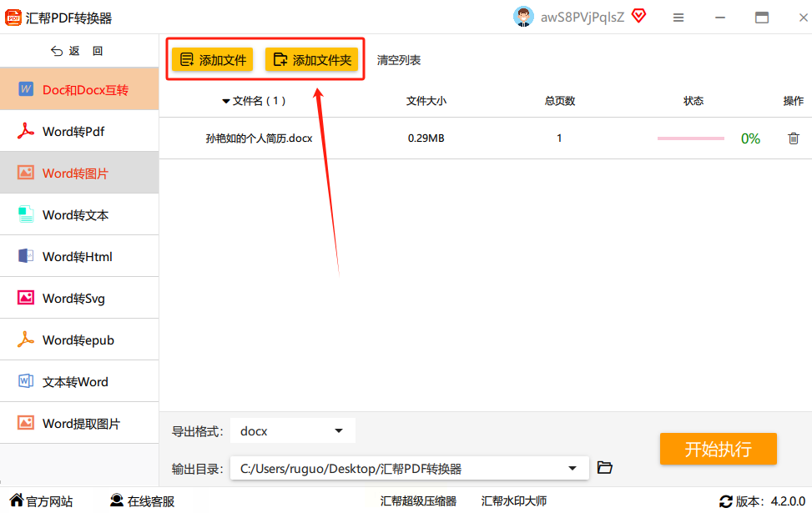Choose Word转epub conversion

click(79, 339)
